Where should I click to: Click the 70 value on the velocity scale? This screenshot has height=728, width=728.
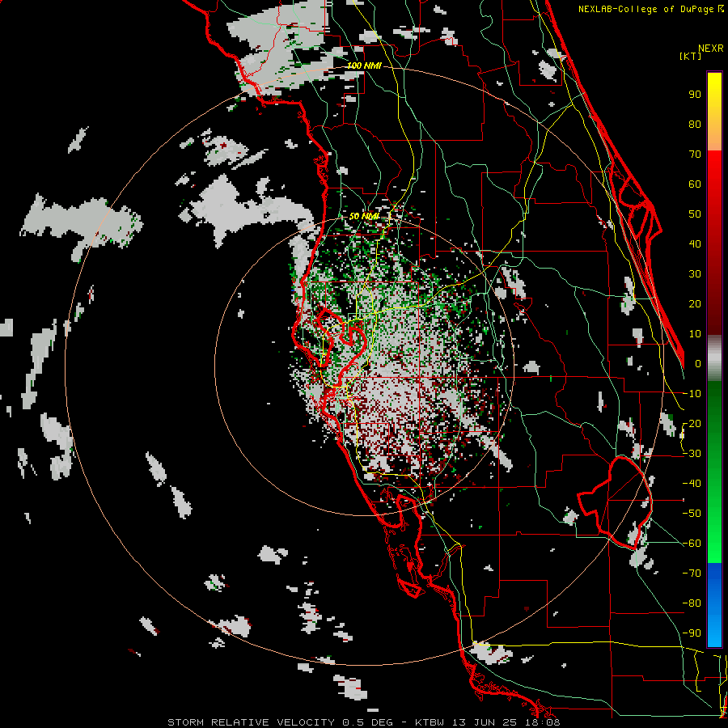coord(695,154)
